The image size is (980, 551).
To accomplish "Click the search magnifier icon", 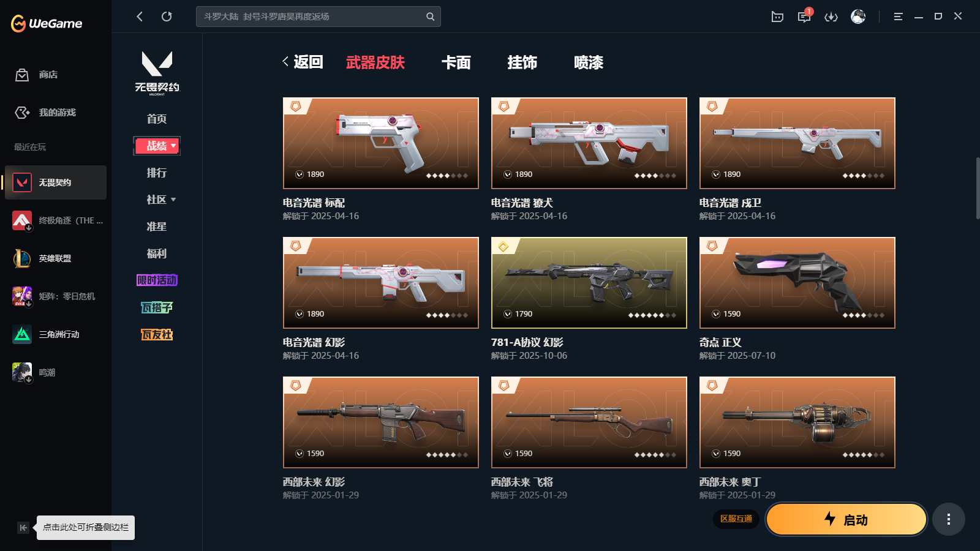I will click(x=431, y=17).
